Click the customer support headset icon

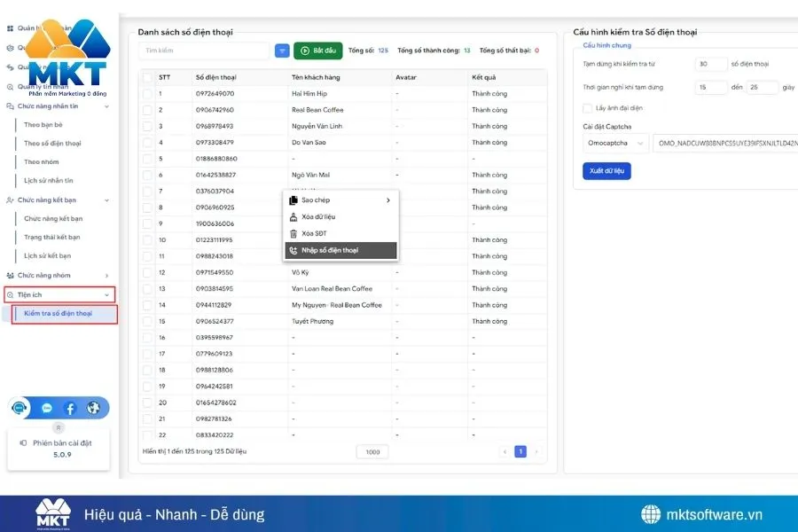20,409
